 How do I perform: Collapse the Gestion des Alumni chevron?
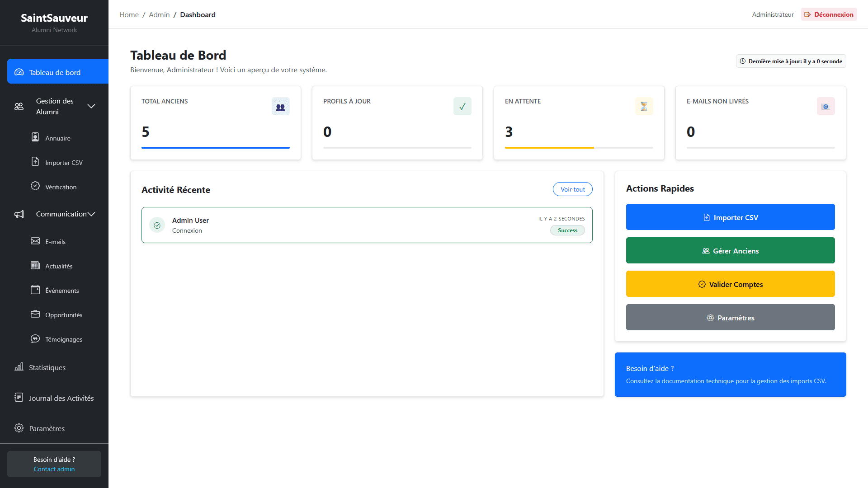(x=91, y=106)
